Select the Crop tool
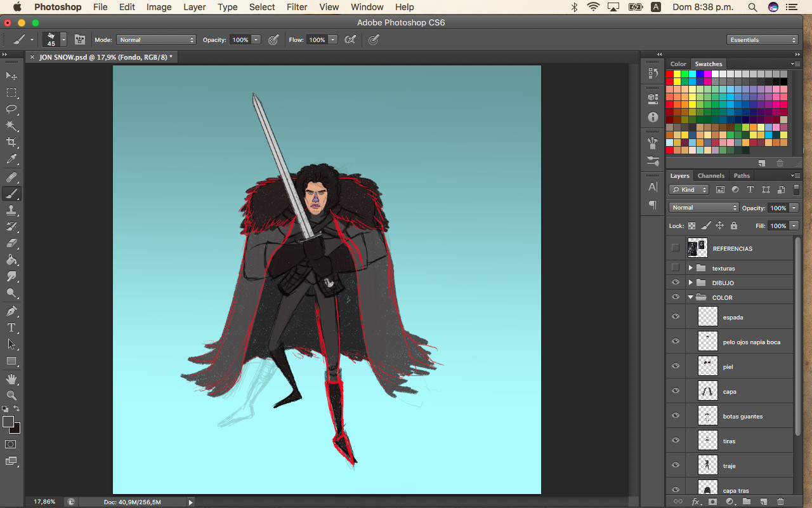Image resolution: width=812 pixels, height=508 pixels. click(11, 142)
